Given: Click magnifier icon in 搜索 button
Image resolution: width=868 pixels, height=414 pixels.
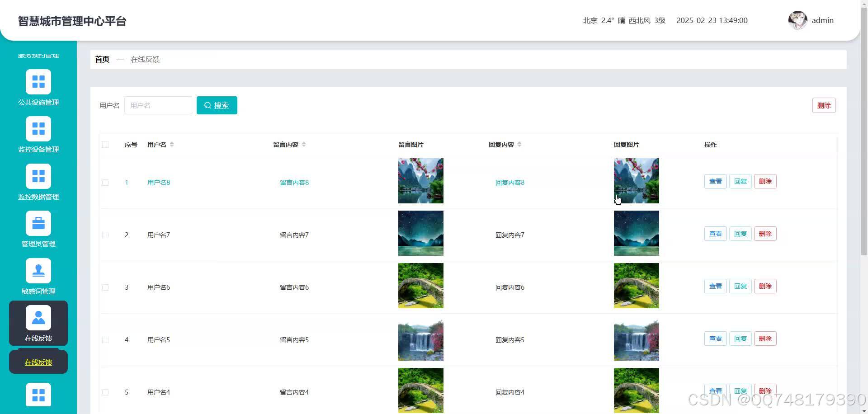Looking at the screenshot, I should 208,105.
